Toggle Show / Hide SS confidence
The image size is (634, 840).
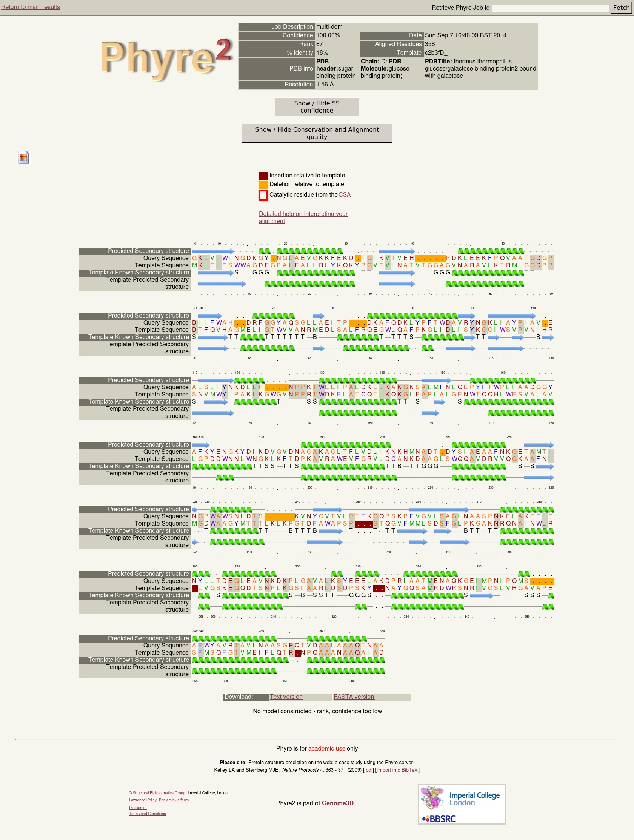coord(317,107)
